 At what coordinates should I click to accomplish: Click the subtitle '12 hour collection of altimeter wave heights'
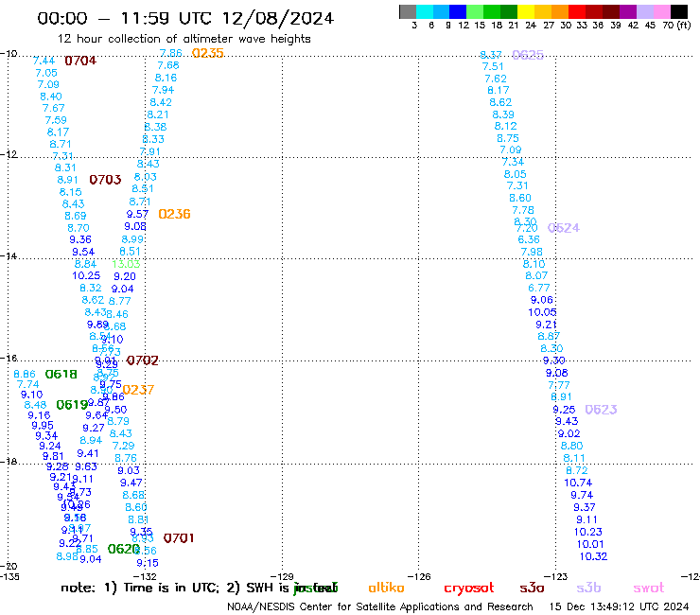click(x=184, y=39)
